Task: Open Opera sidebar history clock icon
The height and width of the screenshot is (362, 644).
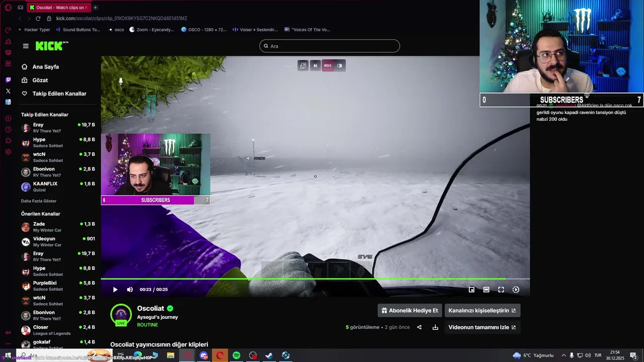Action: (8, 130)
